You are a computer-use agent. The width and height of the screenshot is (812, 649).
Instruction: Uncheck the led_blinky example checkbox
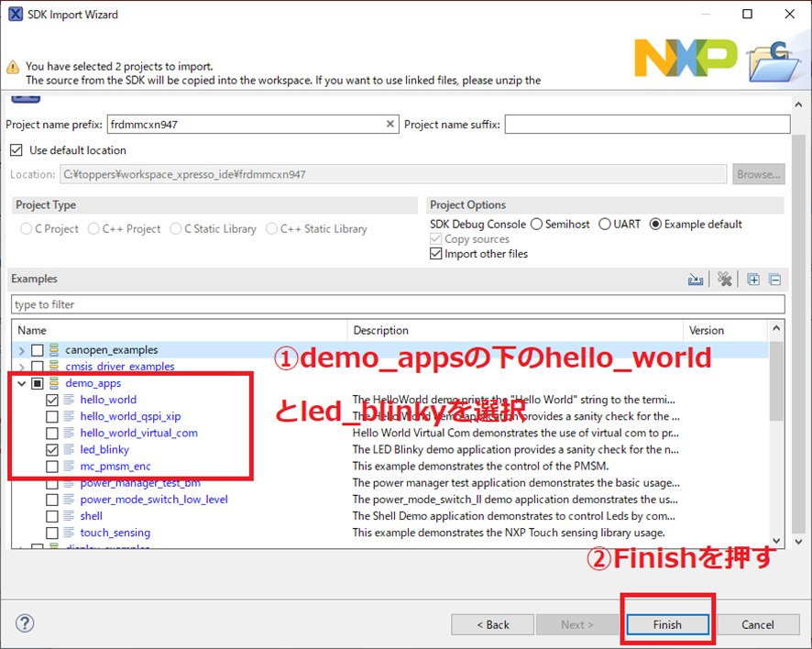(x=52, y=449)
